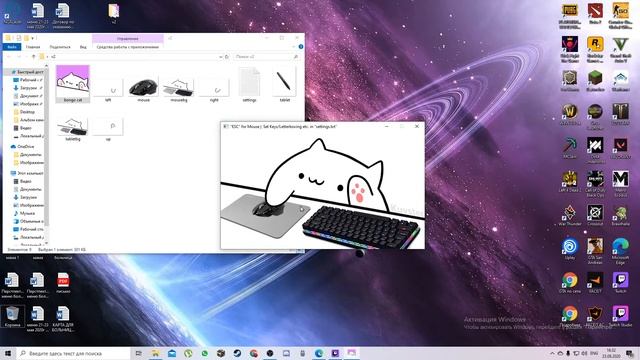Open the Файл tab in Explorer
The image size is (640, 360).
(x=12, y=47)
